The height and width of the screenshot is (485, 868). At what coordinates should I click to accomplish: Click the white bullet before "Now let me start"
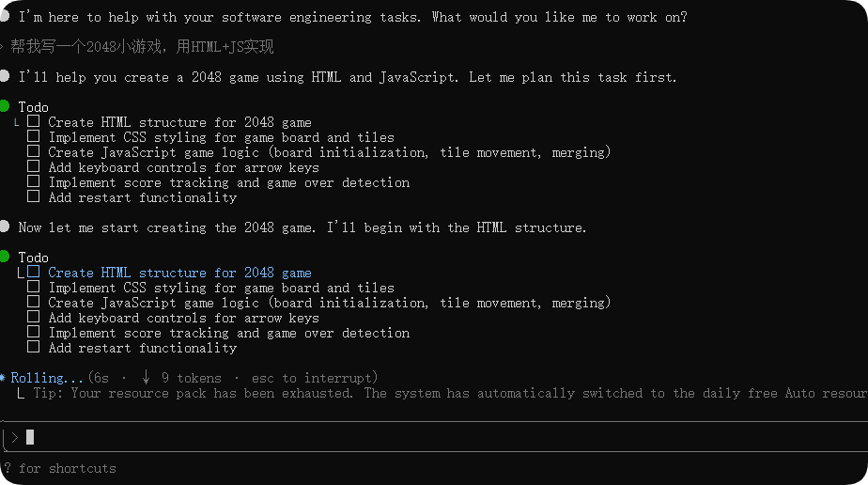[x=5, y=227]
